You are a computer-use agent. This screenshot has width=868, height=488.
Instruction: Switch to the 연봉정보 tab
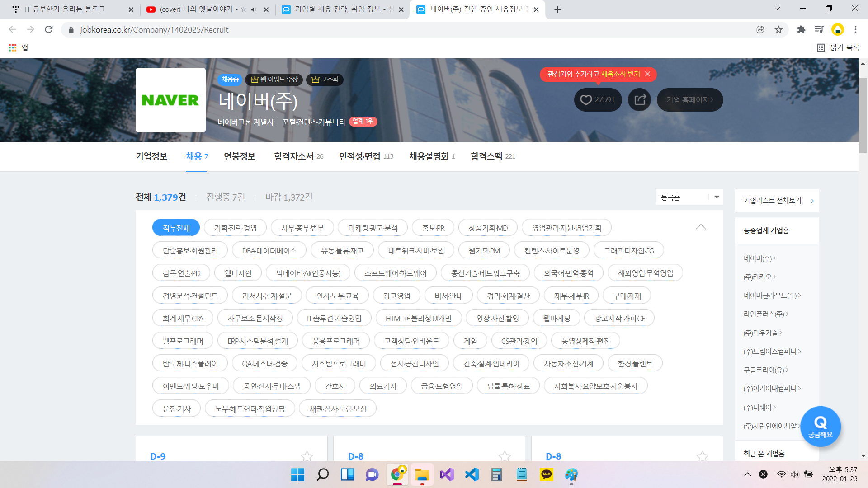tap(240, 156)
